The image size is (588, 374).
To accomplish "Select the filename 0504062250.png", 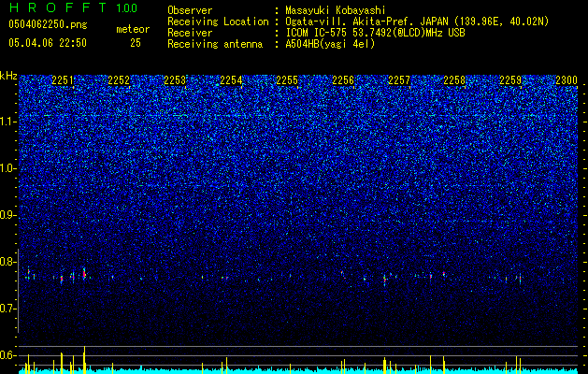I will (48, 24).
